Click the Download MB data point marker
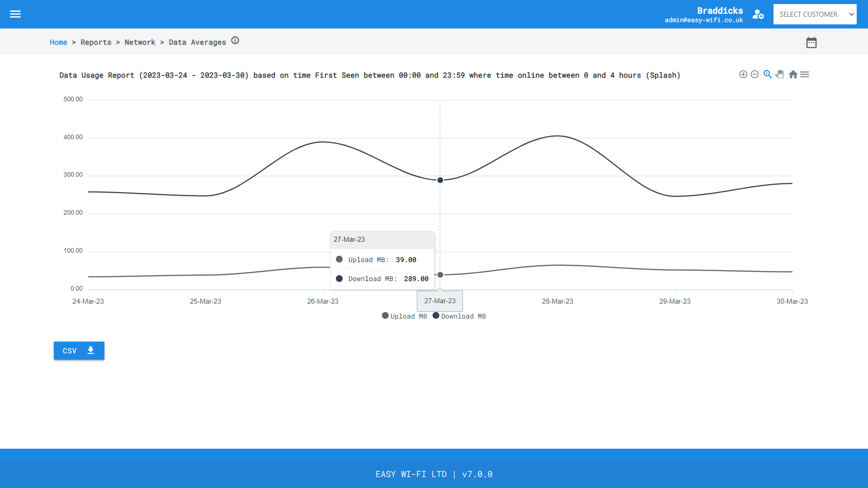 coord(440,180)
